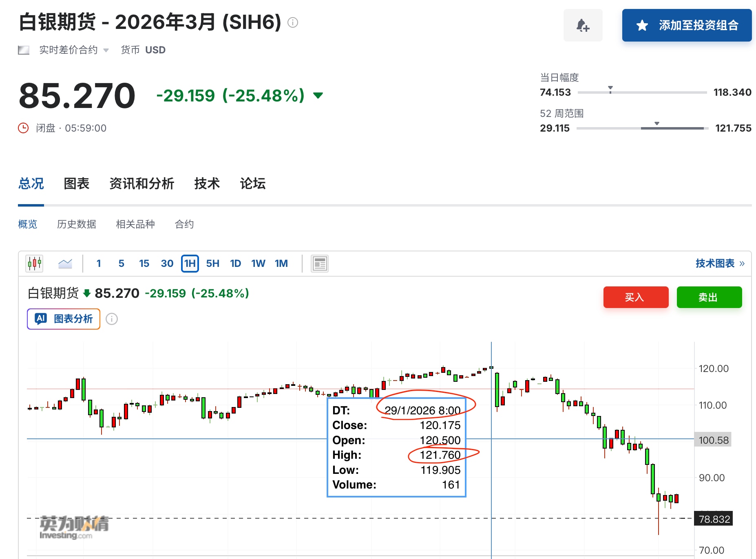The image size is (756, 559).
Task: Switch to the 图表 tab
Action: pyautogui.click(x=76, y=184)
